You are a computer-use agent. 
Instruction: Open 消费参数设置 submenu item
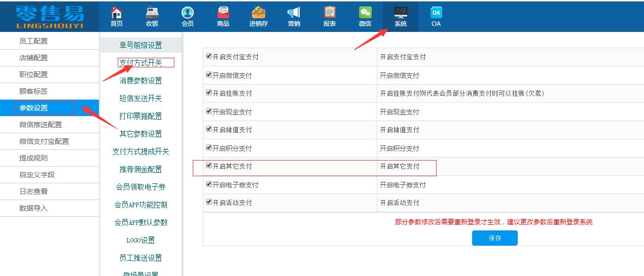click(140, 81)
